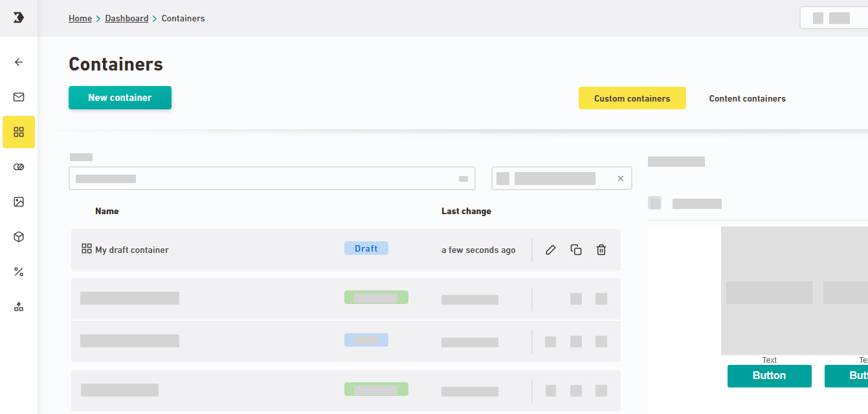The height and width of the screenshot is (414, 868).
Task: Open the image gallery sidebar icon
Action: (x=19, y=202)
